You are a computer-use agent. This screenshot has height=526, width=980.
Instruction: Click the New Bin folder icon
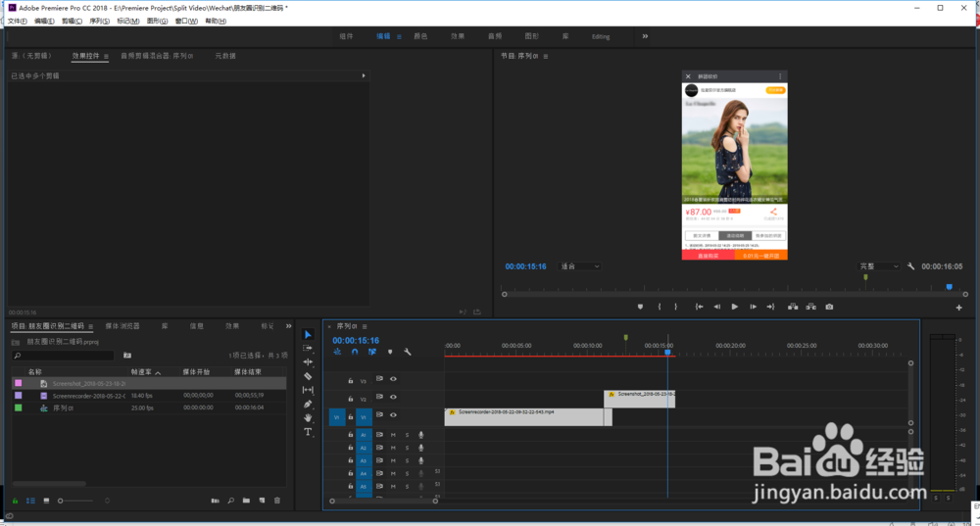point(246,501)
